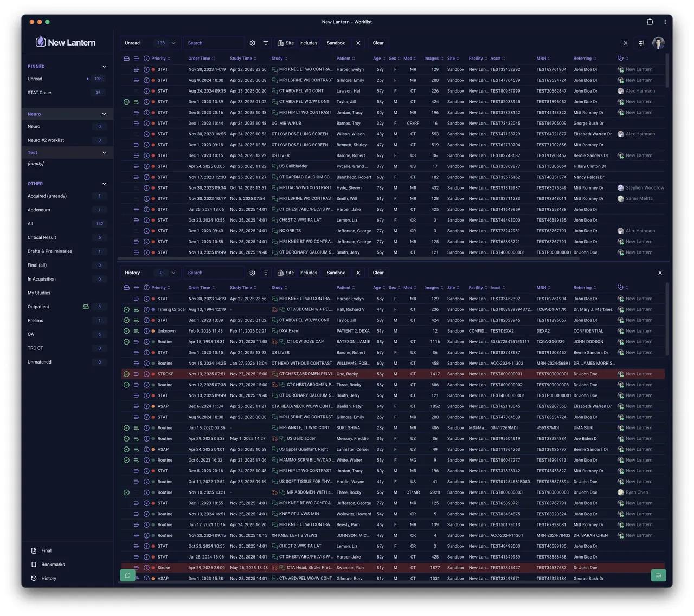Screen dimensions: 694x616
Task: Toggle the check circle on the Lannister, Cersei row
Action: tap(126, 449)
